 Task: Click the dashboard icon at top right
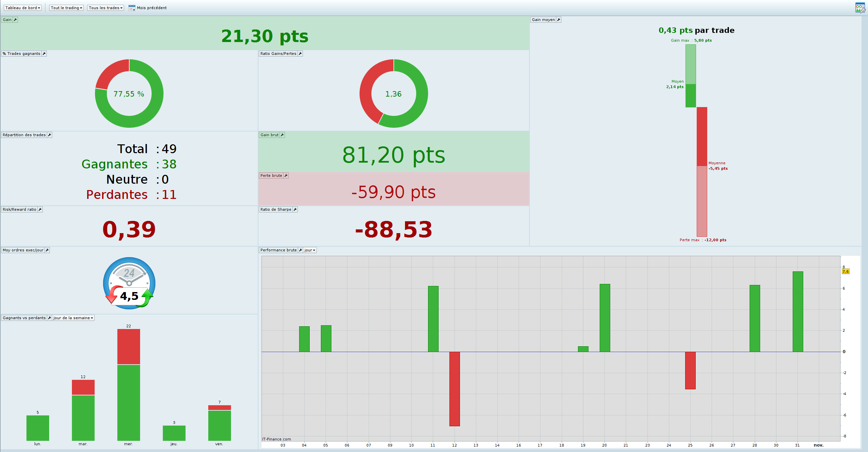[860, 7]
